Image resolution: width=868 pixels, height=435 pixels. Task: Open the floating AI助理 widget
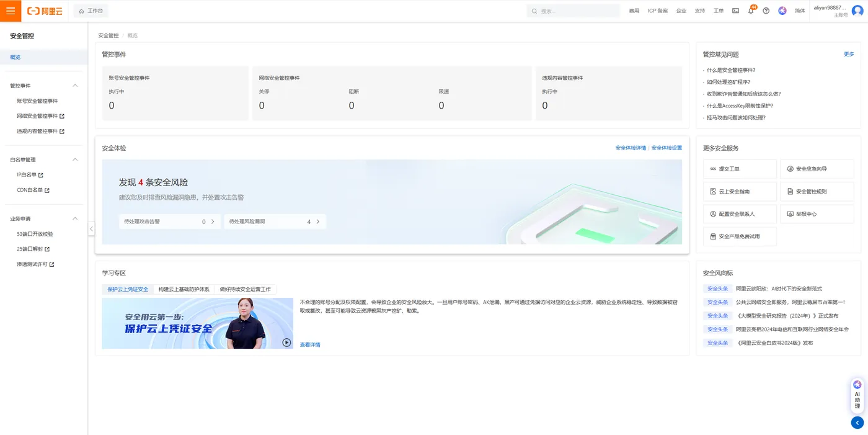coord(857,395)
